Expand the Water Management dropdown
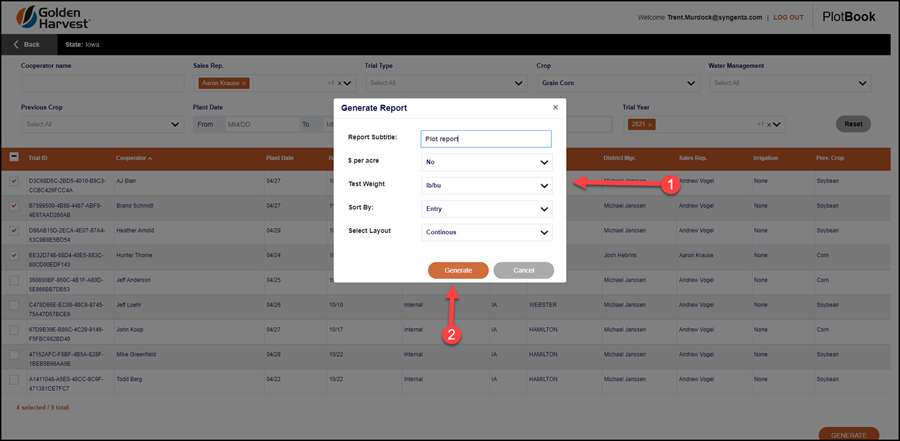 coord(862,83)
